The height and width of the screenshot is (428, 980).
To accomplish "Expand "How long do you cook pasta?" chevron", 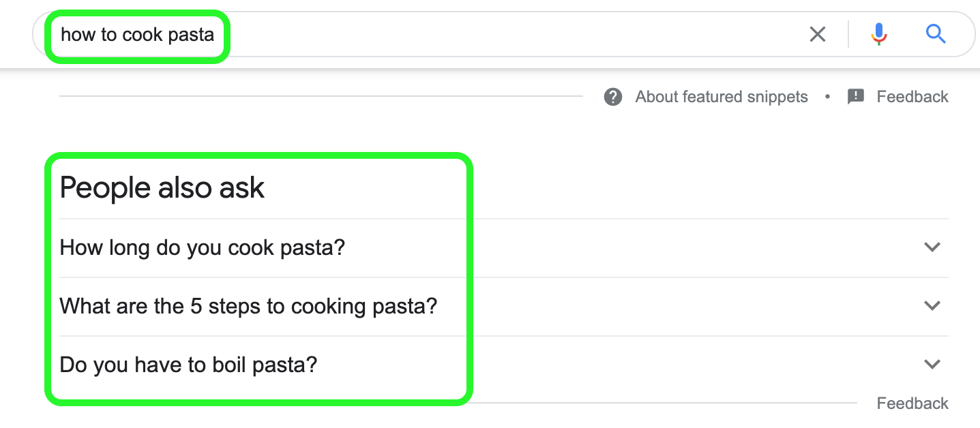I will coord(932,247).
